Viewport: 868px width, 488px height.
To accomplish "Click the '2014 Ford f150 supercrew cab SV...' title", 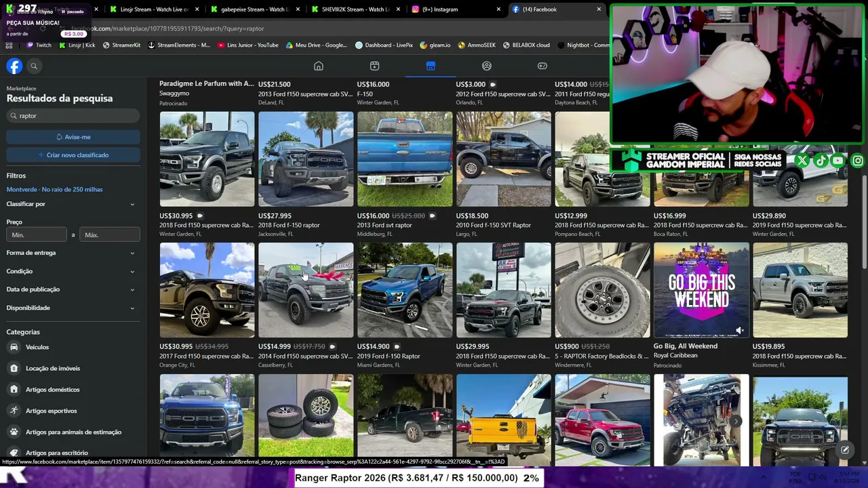I will [305, 356].
